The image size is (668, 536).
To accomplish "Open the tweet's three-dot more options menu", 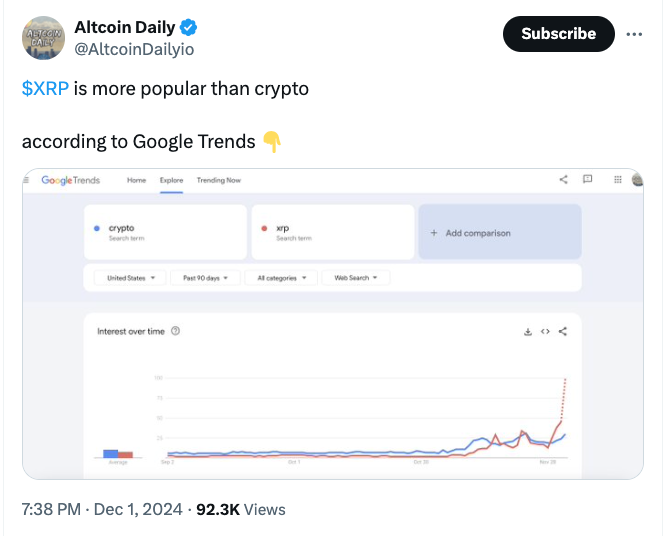I will coord(634,34).
